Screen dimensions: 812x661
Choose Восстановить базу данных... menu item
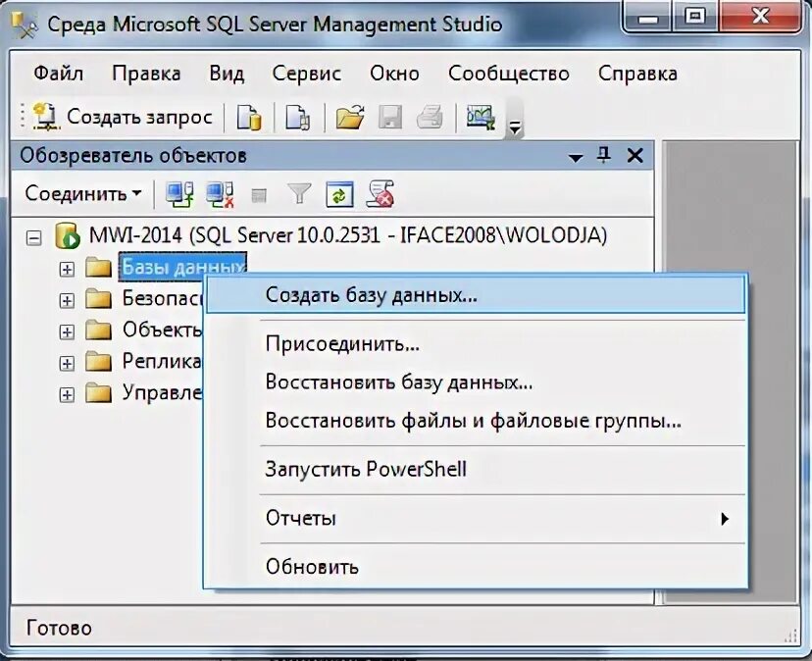click(x=476, y=381)
